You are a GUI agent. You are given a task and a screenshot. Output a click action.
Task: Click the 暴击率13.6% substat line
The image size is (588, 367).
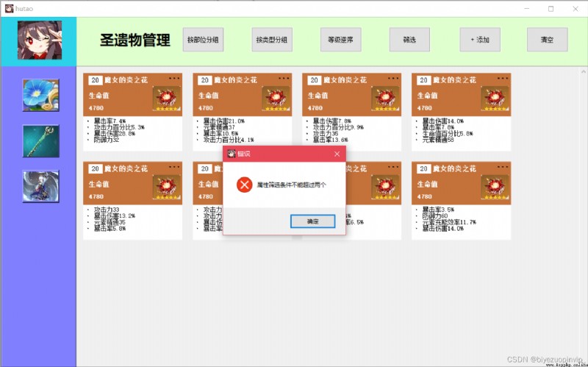tap(330, 140)
